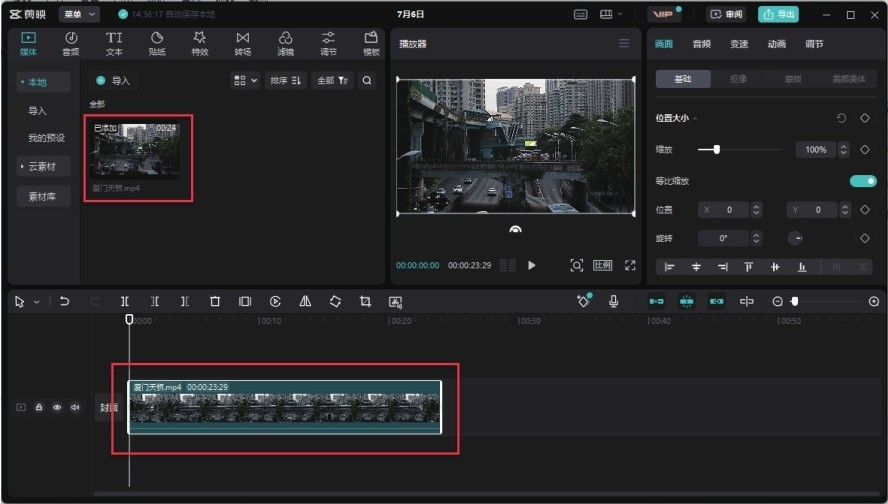Open the 排序 sort dropdown

point(285,80)
